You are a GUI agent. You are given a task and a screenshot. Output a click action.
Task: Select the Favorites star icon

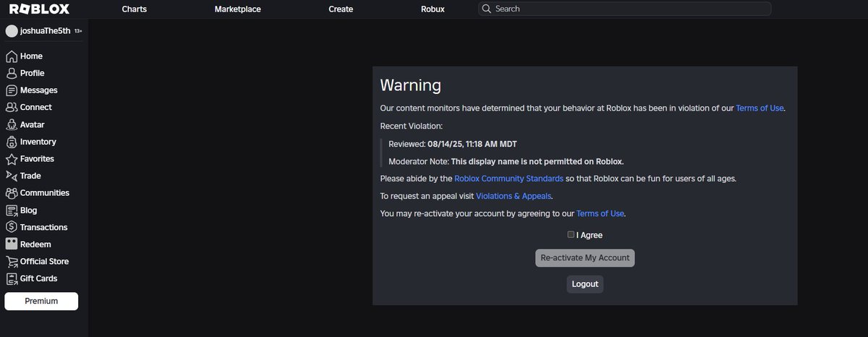12,158
